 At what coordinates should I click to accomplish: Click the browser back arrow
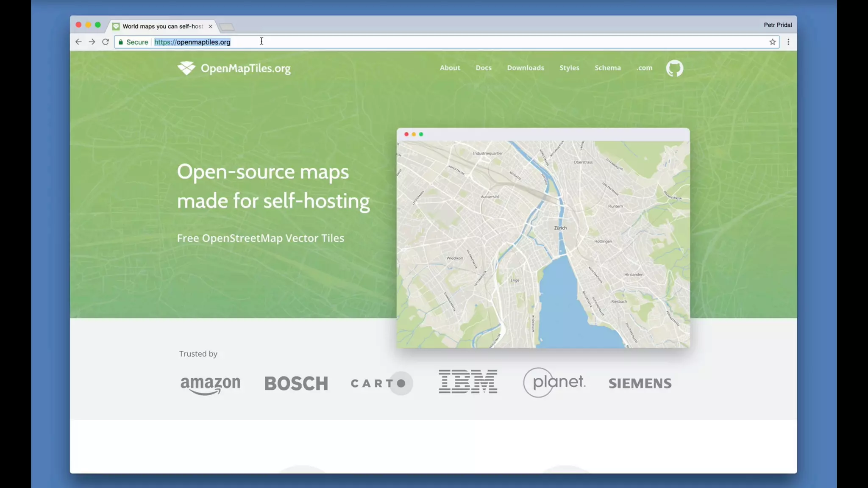78,42
